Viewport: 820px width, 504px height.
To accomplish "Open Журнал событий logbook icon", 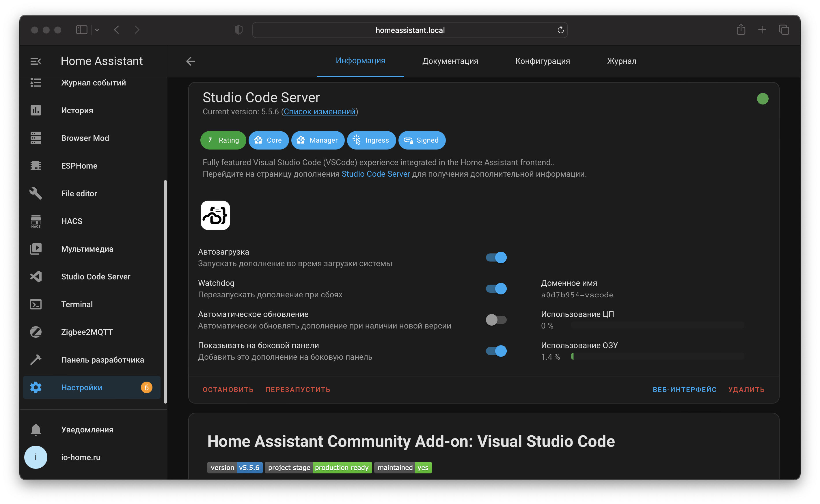I will (36, 82).
